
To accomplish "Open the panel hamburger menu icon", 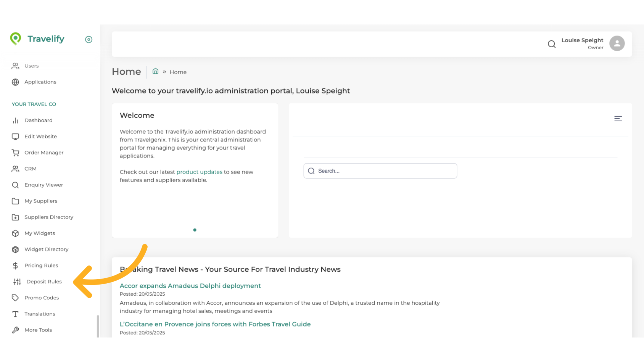I will pos(618,119).
